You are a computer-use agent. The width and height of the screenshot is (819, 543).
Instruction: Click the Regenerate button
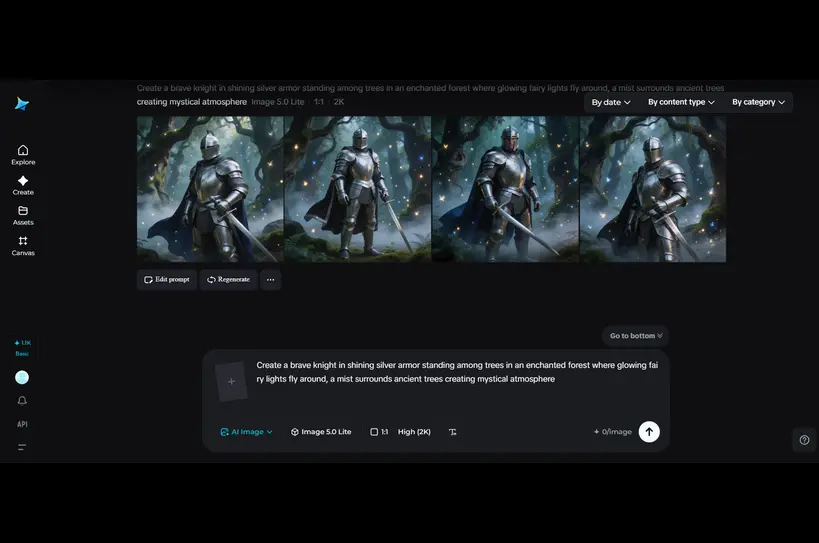228,280
